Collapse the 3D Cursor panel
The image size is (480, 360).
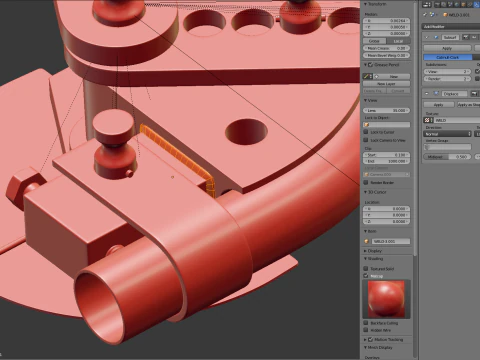pos(365,192)
